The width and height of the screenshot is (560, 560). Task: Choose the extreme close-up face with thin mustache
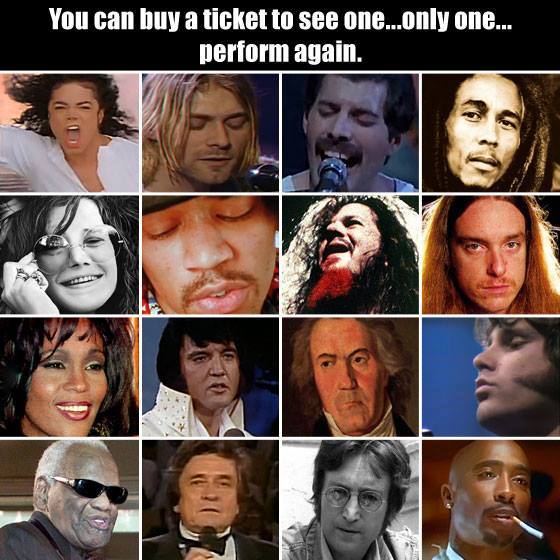point(210,255)
